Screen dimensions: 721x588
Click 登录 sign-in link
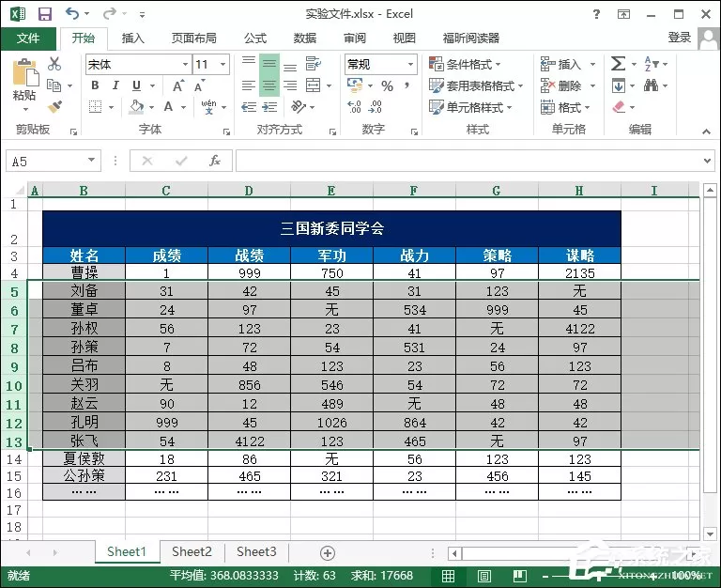(680, 38)
